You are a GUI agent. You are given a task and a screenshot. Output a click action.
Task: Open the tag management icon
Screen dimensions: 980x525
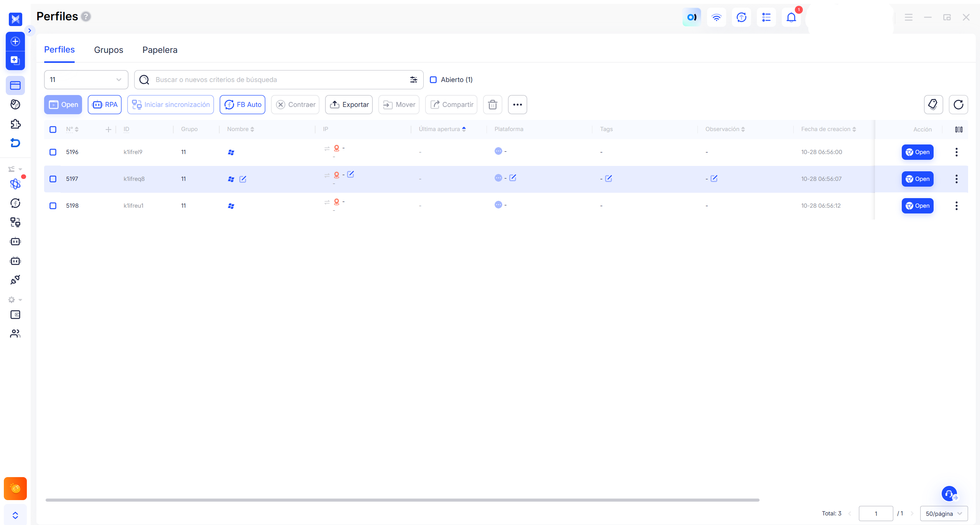pos(933,105)
